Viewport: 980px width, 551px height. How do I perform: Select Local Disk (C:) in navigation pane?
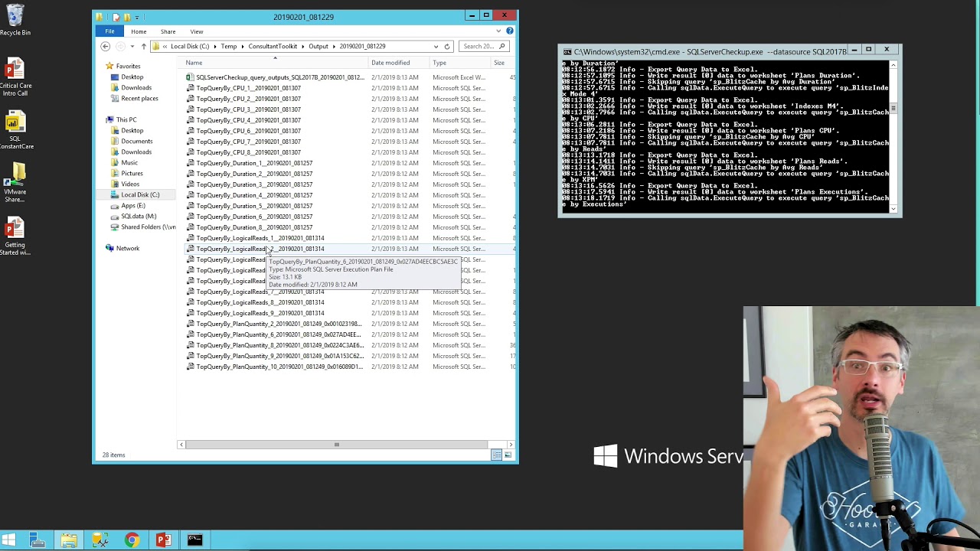tap(140, 194)
